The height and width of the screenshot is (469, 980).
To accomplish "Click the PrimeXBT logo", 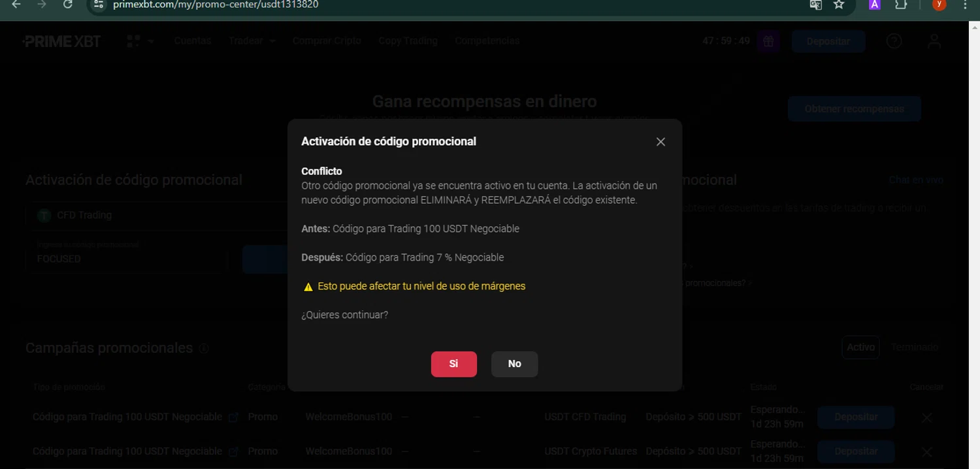I will click(61, 41).
